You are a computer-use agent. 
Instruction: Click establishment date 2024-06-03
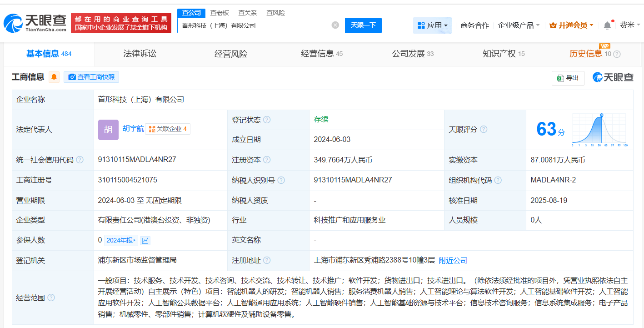click(332, 140)
